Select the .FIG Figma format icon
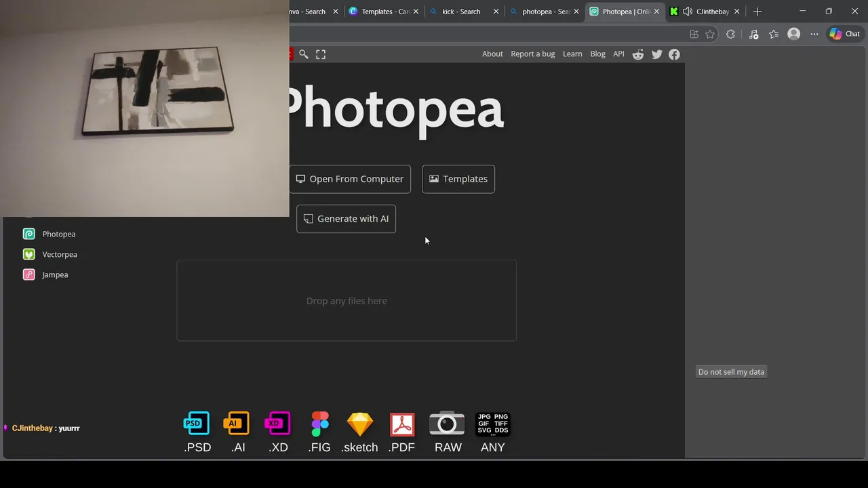 (319, 424)
